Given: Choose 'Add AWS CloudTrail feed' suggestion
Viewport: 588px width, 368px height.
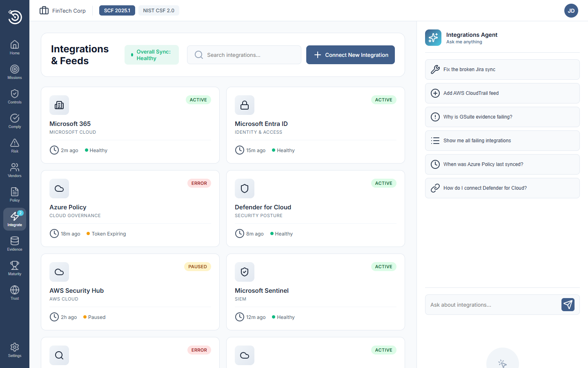Looking at the screenshot, I should pyautogui.click(x=502, y=93).
